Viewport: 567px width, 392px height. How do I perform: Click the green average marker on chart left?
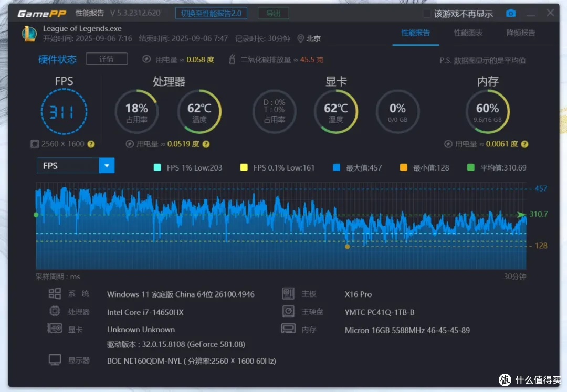pyautogui.click(x=36, y=215)
